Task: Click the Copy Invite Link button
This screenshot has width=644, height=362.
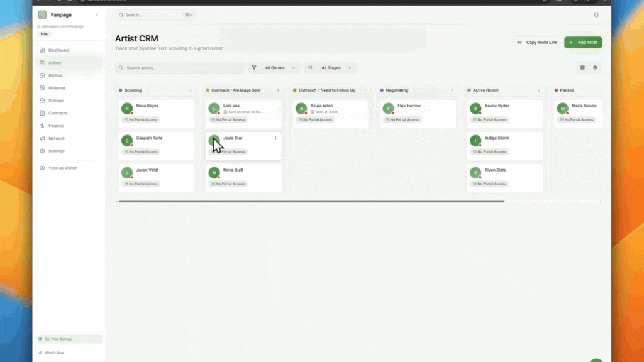Action: point(536,42)
